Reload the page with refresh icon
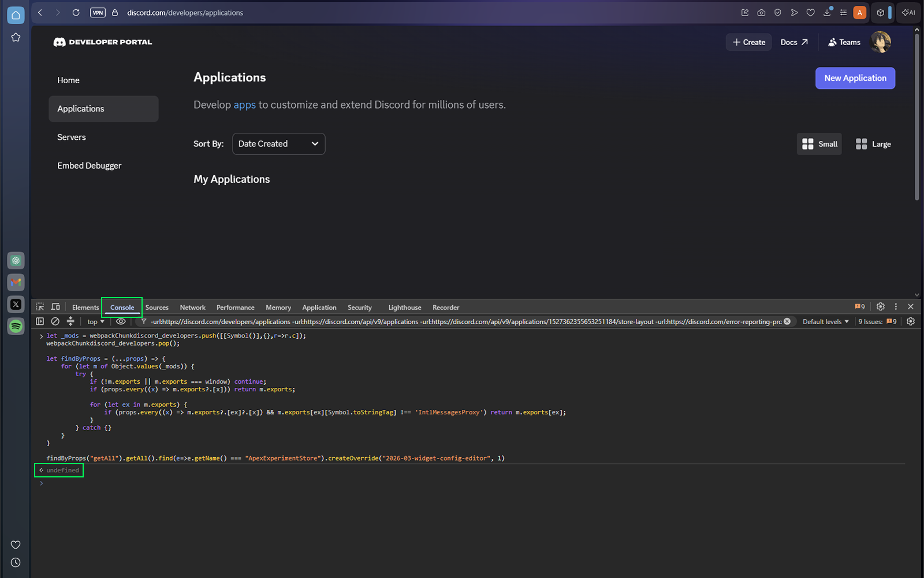 click(76, 12)
